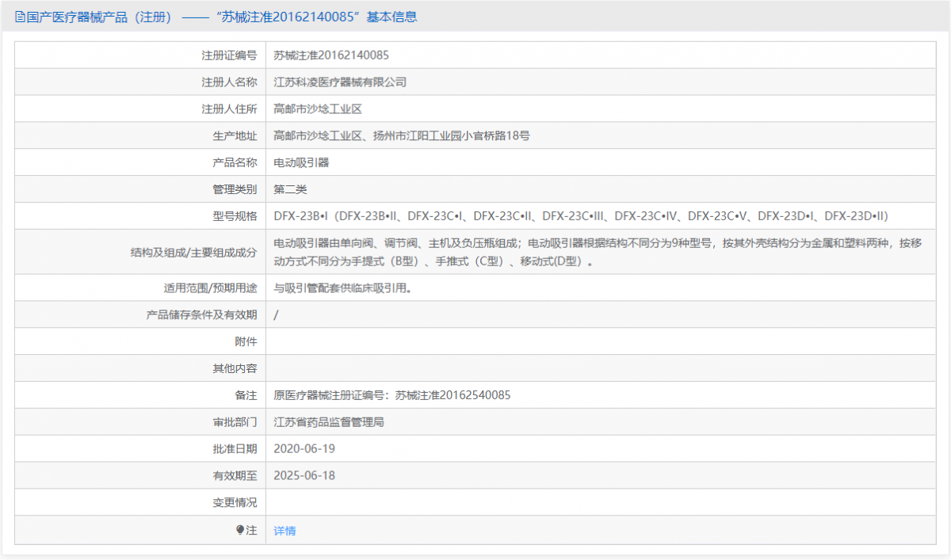The image size is (951, 560).
Task: Click the label 备注
Action: pyautogui.click(x=246, y=395)
